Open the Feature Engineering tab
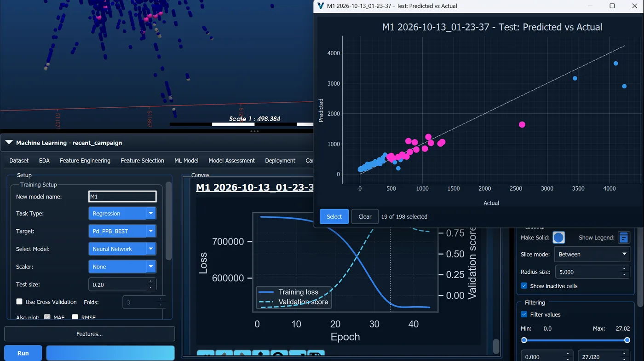Screen dimensions: 644x361 pos(85,161)
